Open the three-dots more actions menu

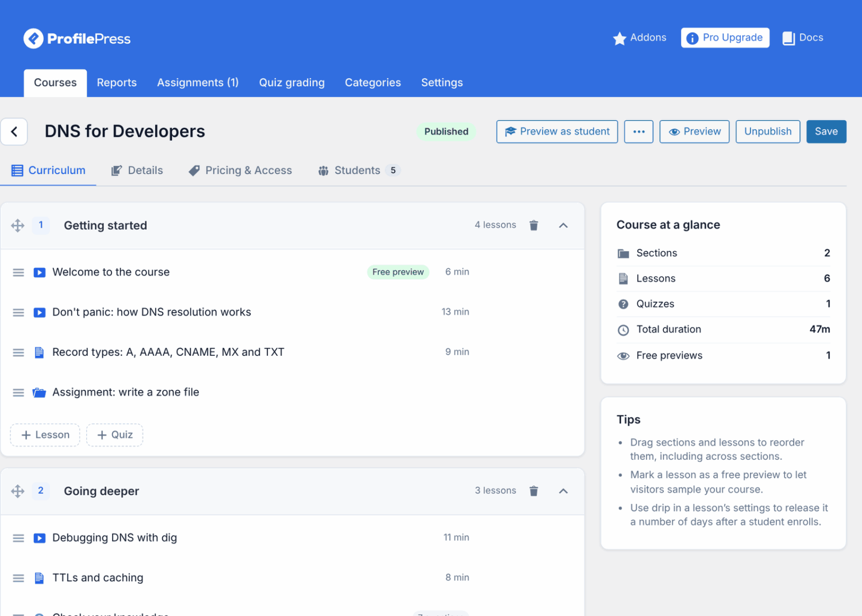pyautogui.click(x=639, y=132)
